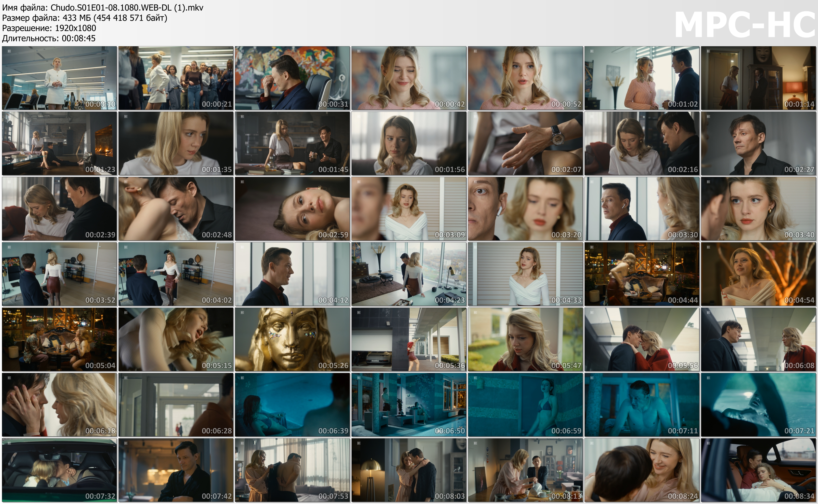The width and height of the screenshot is (818, 504).
Task: Click the file size line 433 МБ
Action: (x=85, y=18)
